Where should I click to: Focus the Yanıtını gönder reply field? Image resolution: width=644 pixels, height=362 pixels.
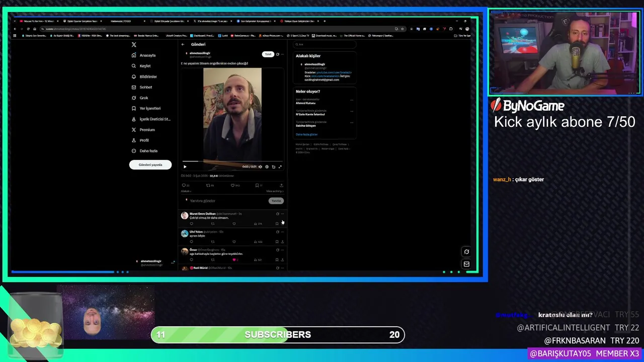click(226, 201)
